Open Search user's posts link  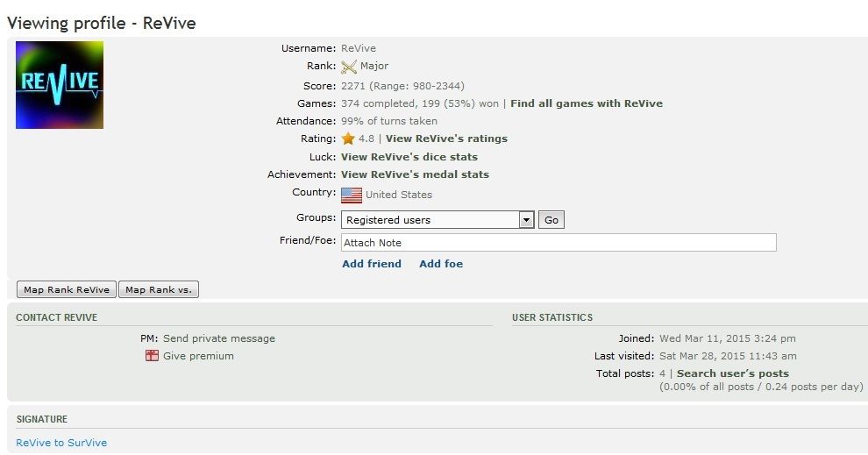tap(732, 373)
